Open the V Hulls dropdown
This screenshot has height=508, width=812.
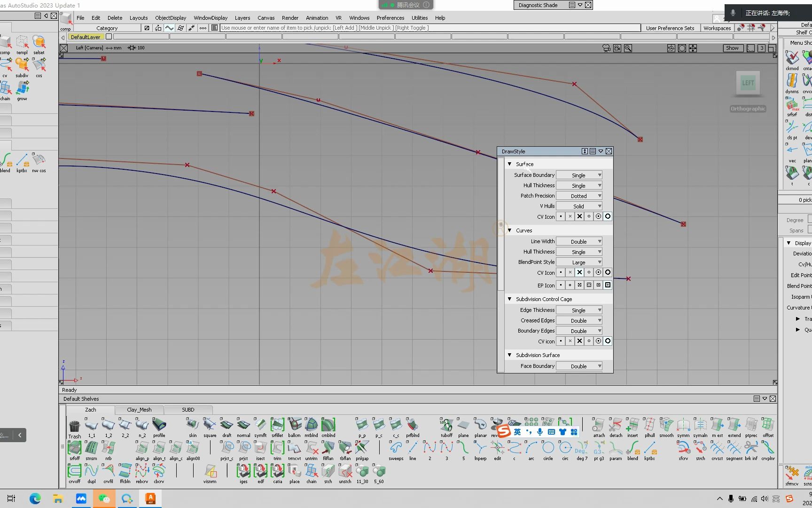click(579, 206)
